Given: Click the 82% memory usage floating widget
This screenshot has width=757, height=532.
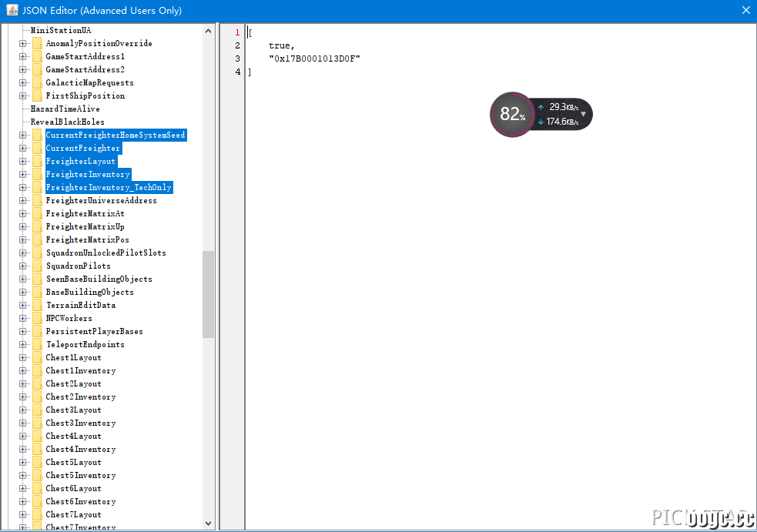Looking at the screenshot, I should (512, 115).
